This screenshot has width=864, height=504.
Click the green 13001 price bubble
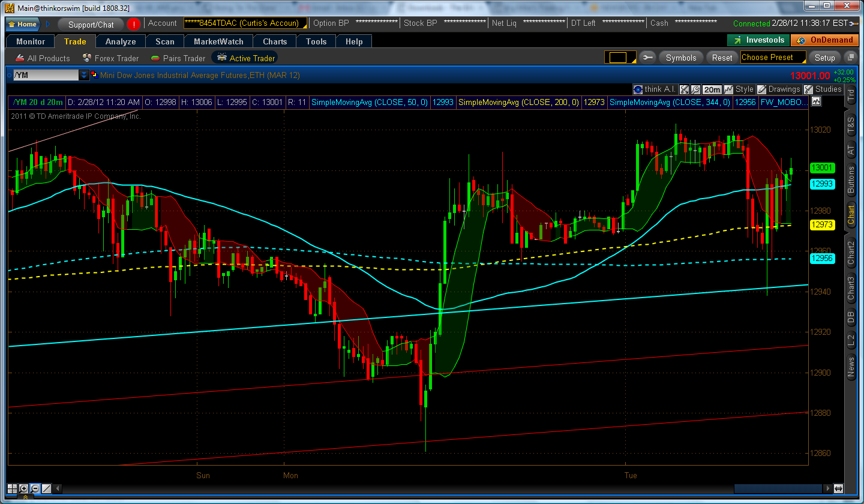[822, 168]
